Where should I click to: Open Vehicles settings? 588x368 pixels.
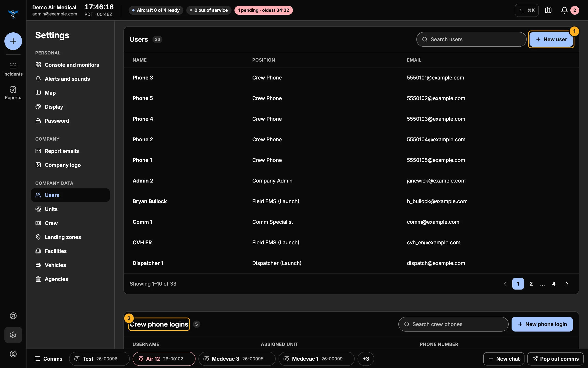(70, 265)
